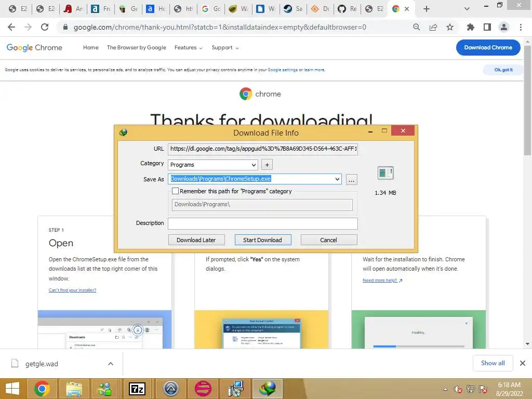This screenshot has height=399, width=532.
Task: Click Home in the Chrome site nav
Action: click(90, 47)
